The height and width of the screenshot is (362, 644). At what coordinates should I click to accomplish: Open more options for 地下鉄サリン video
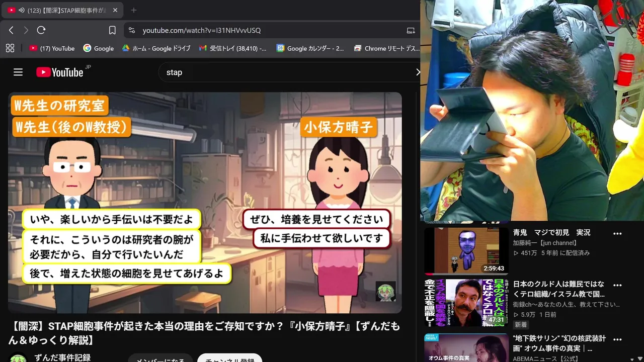pos(617,339)
